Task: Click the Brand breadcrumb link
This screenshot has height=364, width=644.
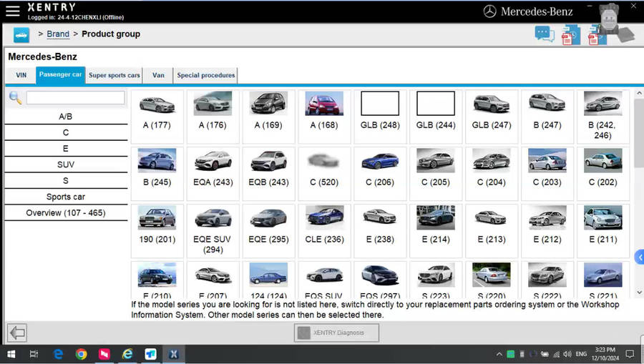Action: [x=58, y=34]
